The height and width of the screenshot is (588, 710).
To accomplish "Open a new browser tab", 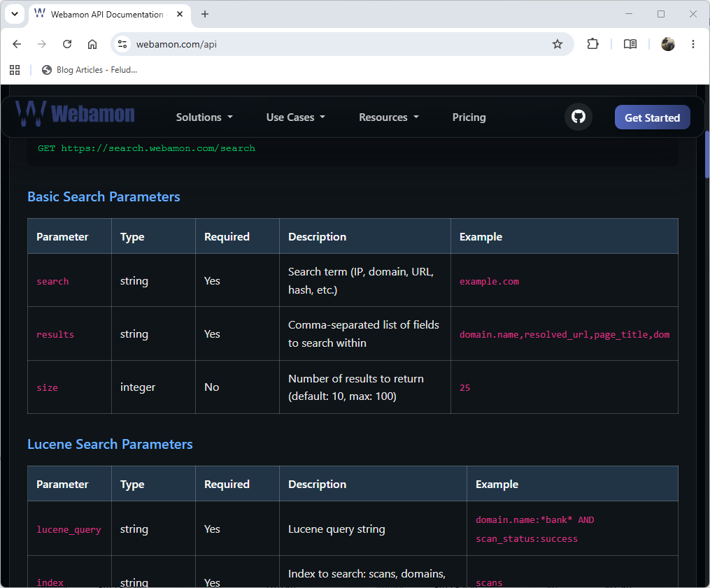I will (x=205, y=14).
